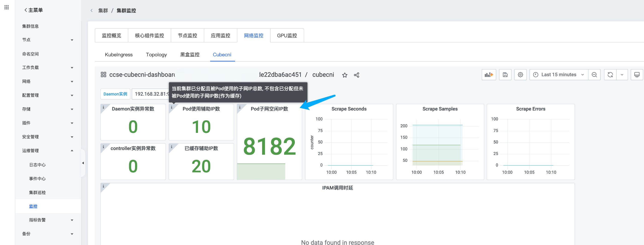644x245 pixels.
Task: Click the Save dashboard icon
Action: click(x=505, y=75)
